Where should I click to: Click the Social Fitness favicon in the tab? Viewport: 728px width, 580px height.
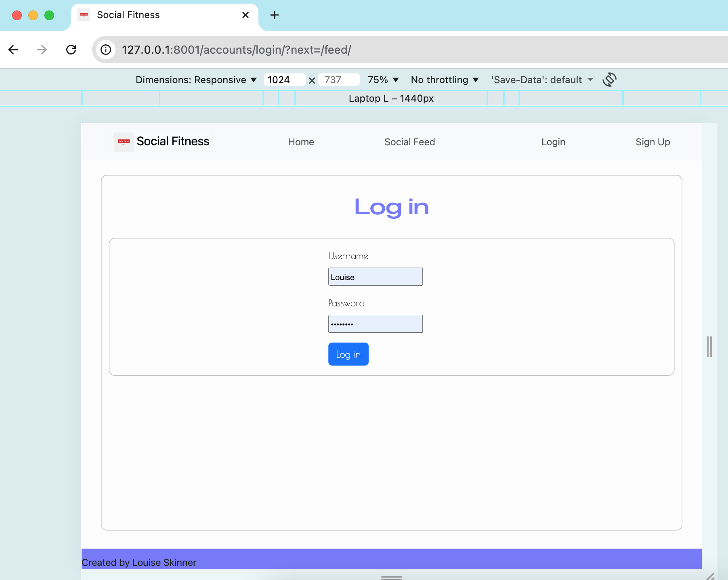pos(84,15)
